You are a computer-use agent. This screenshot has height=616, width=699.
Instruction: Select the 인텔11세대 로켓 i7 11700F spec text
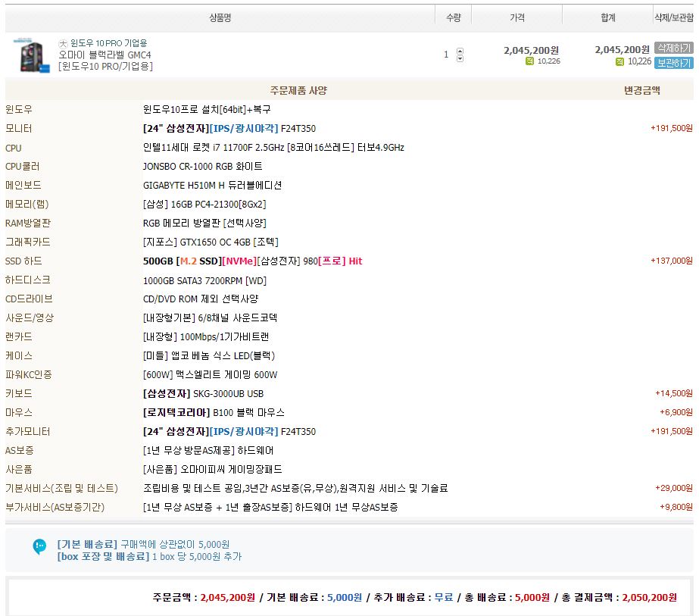tap(273, 148)
